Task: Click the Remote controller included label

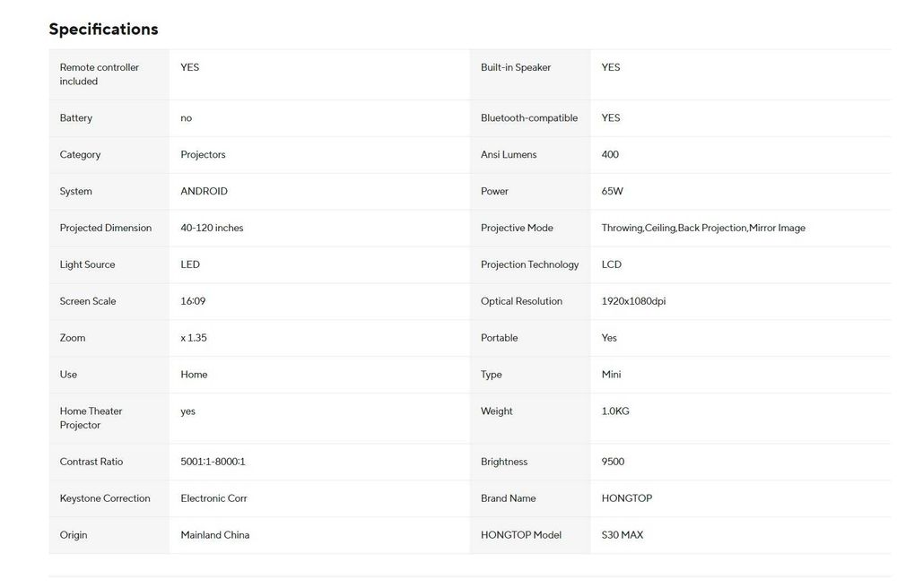Action: (x=99, y=74)
